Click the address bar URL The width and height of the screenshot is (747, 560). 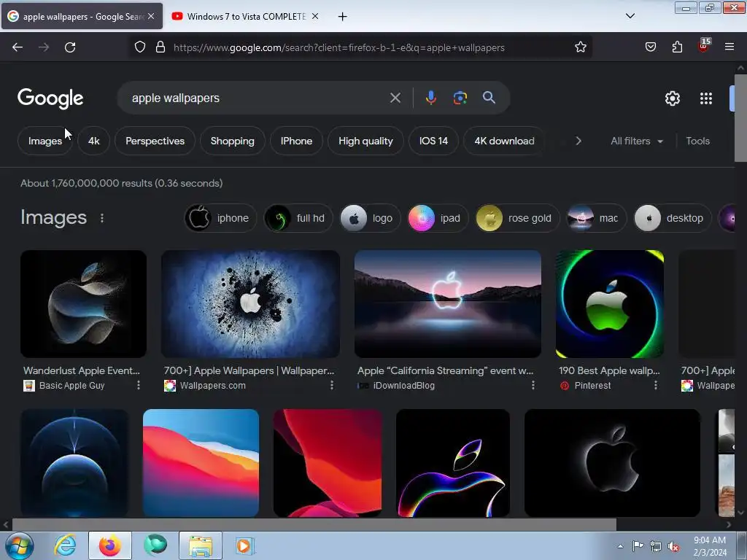click(x=338, y=47)
